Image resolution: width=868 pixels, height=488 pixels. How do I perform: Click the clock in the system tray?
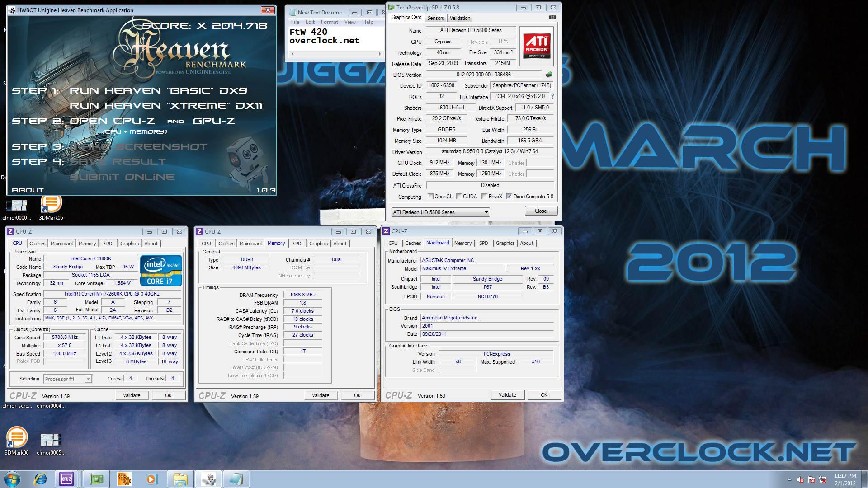coord(844,479)
